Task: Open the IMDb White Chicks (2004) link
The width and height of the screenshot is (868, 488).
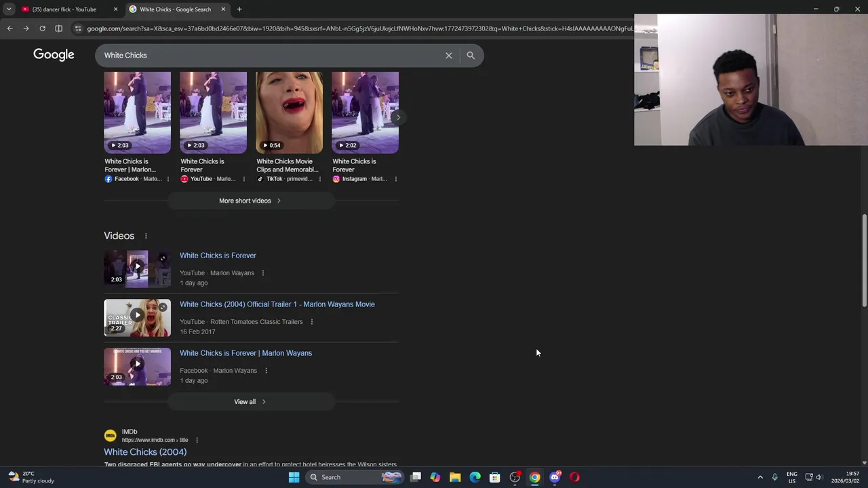Action: click(x=145, y=452)
